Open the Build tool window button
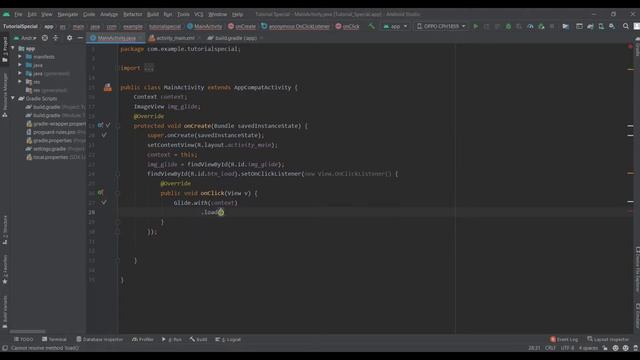Screen dimensions: 640x360 point(198,339)
